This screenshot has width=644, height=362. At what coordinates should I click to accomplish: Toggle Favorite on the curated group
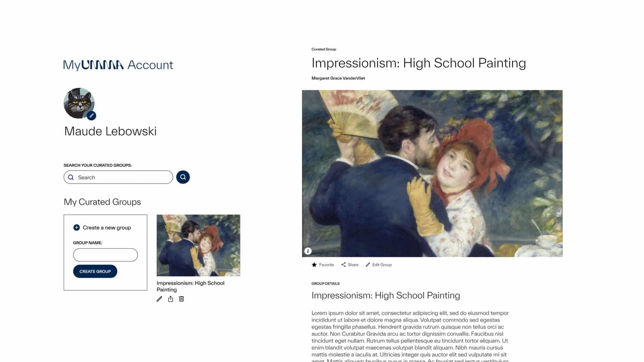pos(323,265)
